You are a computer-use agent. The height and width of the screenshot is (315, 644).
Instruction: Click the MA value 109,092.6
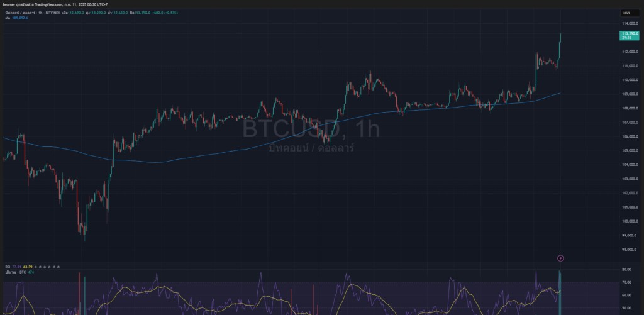[x=21, y=18]
